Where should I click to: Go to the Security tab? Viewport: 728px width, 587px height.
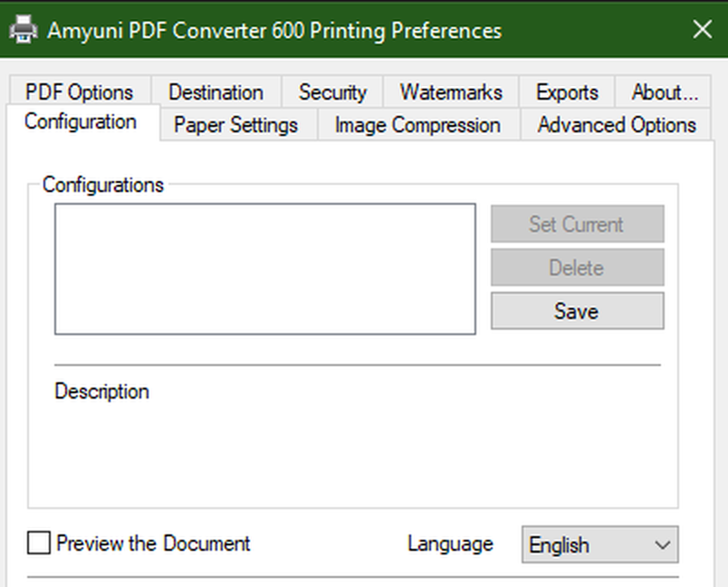point(332,92)
